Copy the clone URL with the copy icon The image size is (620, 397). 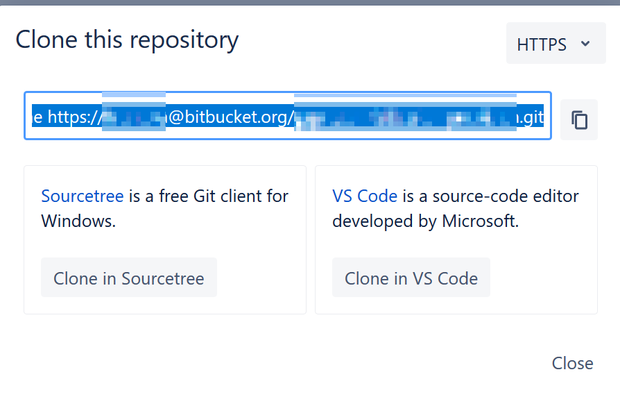pyautogui.click(x=579, y=120)
